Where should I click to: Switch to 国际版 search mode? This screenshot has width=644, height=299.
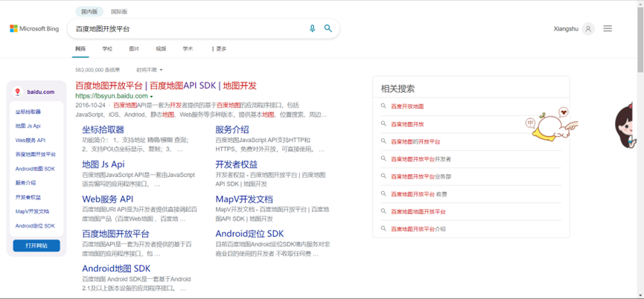coord(119,11)
